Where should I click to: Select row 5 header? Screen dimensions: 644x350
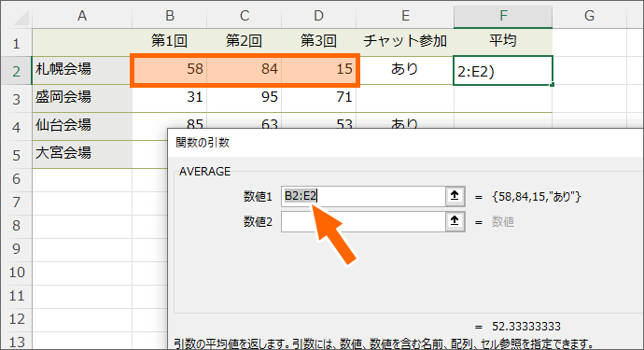(17, 155)
